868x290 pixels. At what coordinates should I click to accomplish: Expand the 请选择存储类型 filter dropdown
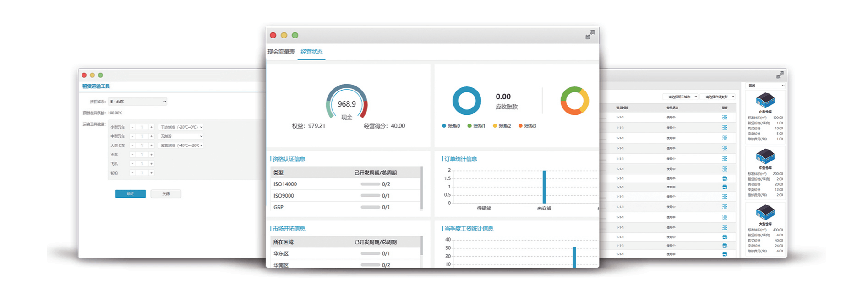pos(718,97)
